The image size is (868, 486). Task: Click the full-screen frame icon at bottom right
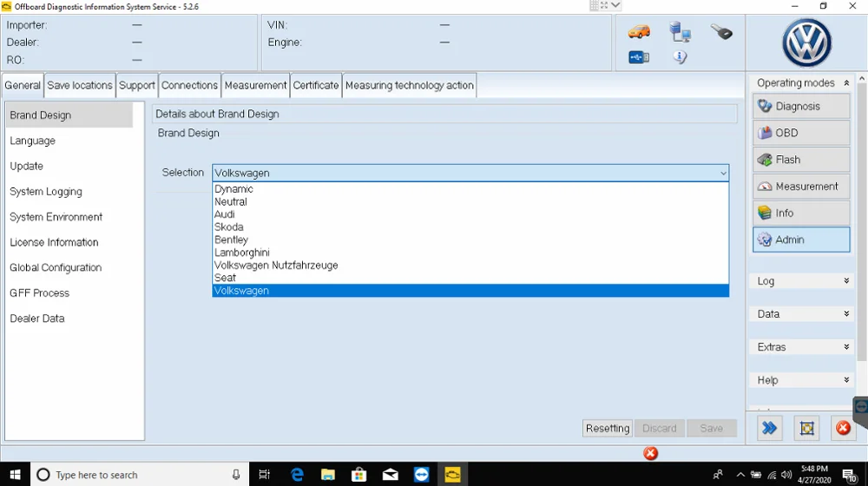tap(806, 428)
